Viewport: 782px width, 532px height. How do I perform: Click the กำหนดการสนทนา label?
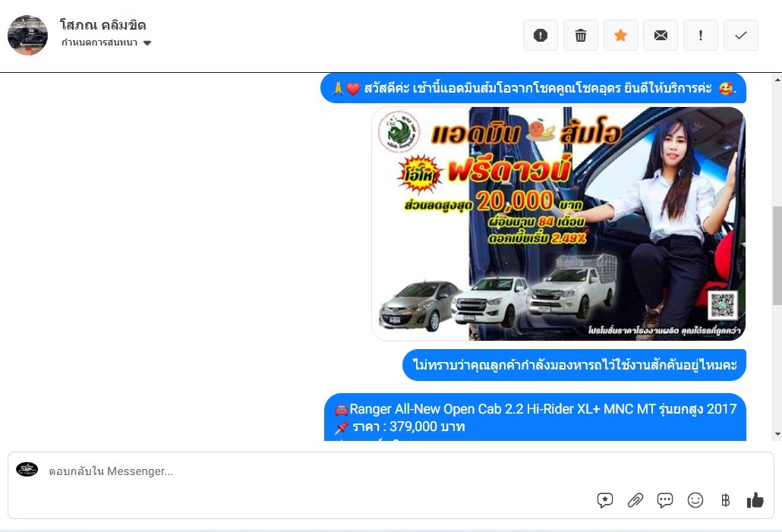tap(99, 43)
